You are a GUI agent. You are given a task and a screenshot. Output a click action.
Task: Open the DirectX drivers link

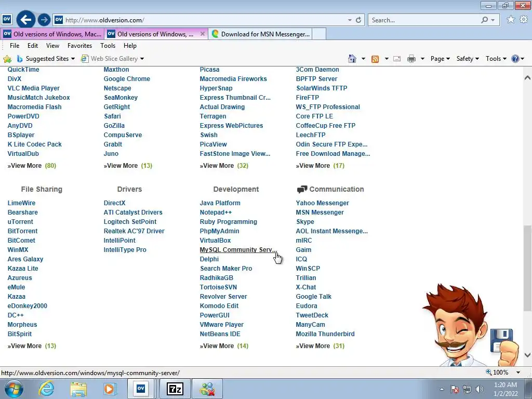coord(114,203)
